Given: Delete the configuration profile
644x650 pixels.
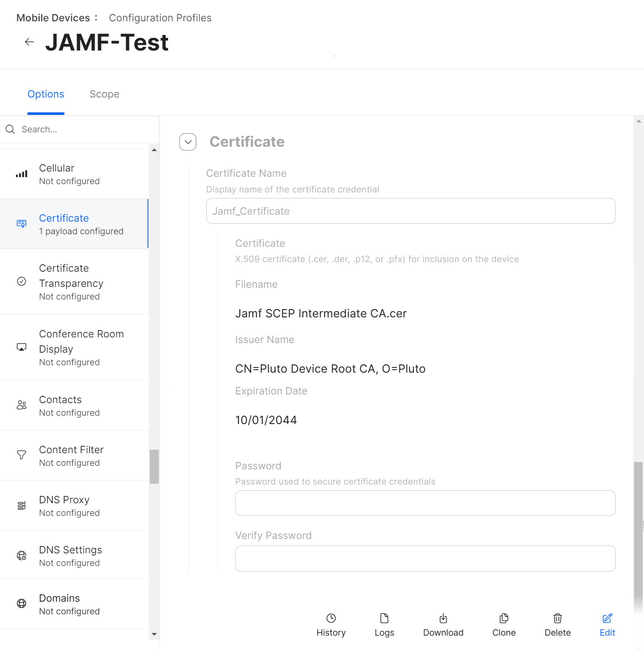Looking at the screenshot, I should tap(557, 625).
